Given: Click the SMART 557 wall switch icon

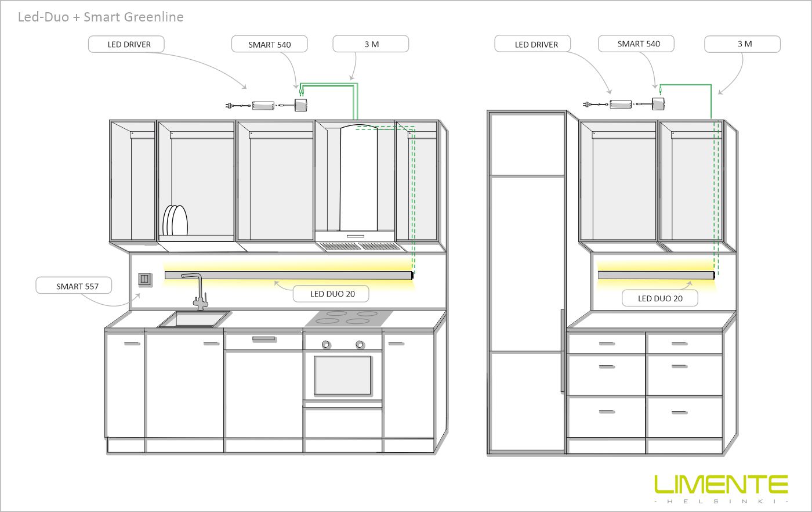Looking at the screenshot, I should click(145, 279).
